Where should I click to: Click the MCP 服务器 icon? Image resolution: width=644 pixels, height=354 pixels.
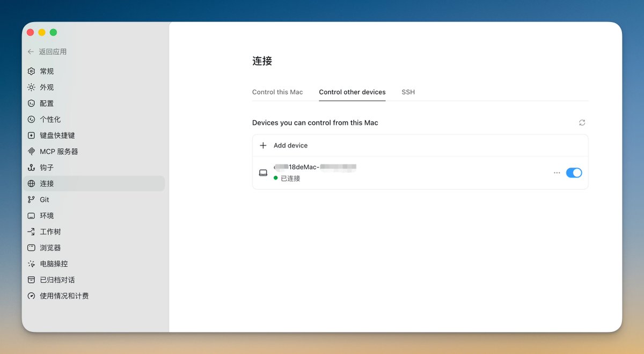click(31, 151)
